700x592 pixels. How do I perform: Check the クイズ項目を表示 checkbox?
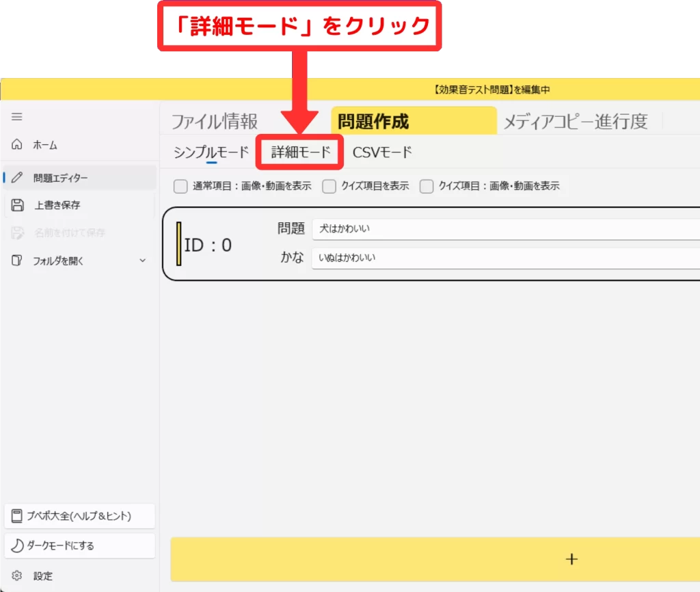click(x=329, y=187)
